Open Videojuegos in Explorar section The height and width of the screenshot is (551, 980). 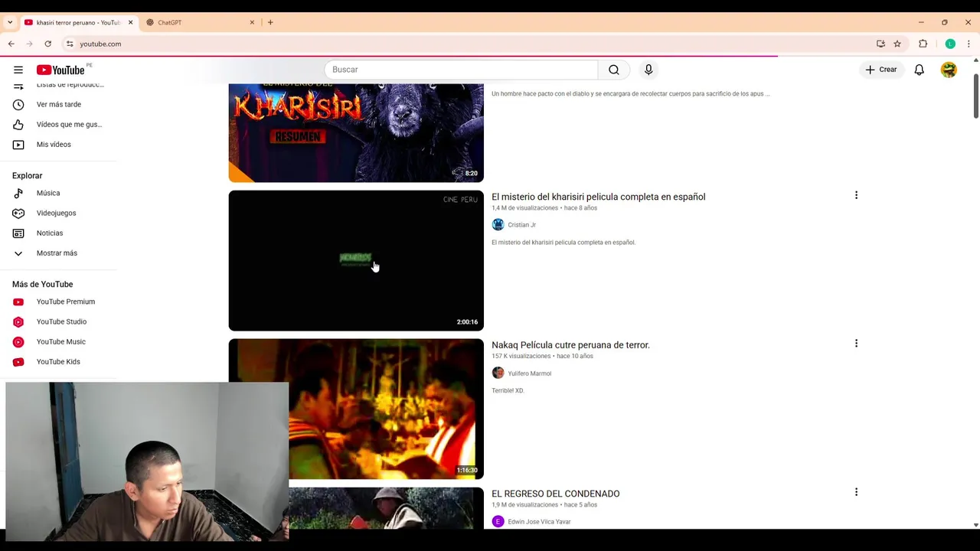[x=58, y=213]
